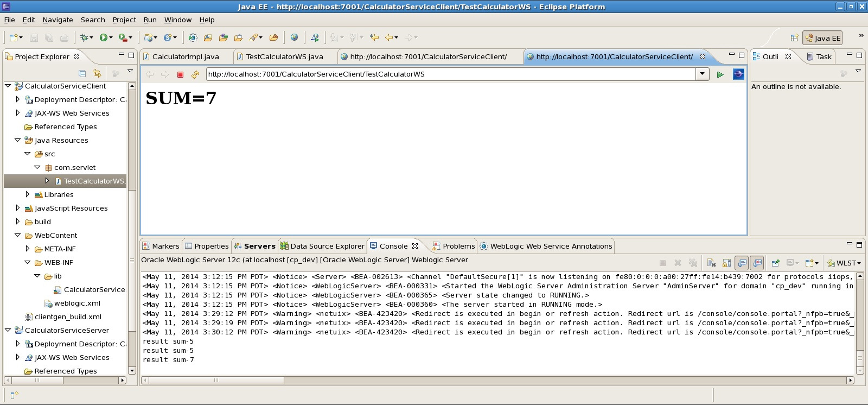Image resolution: width=868 pixels, height=405 pixels.
Task: Open the Data Source Explorer tab
Action: tap(322, 246)
